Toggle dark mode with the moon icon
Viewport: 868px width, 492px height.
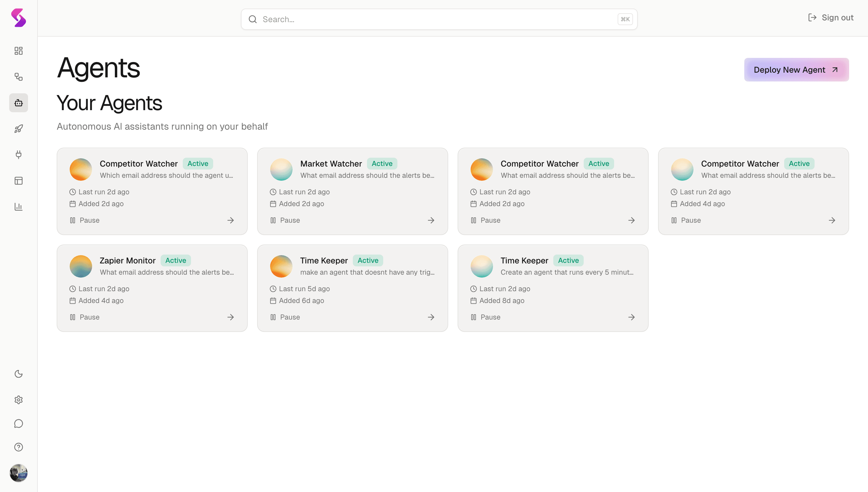click(x=19, y=374)
